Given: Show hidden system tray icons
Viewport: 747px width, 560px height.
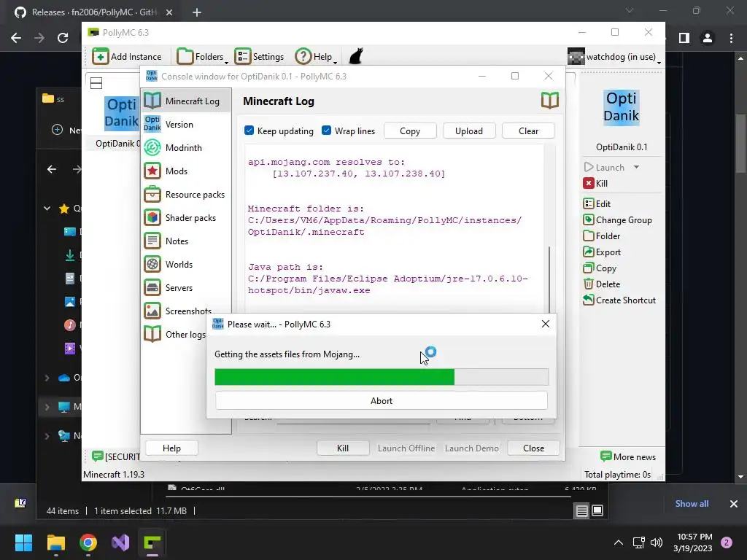Looking at the screenshot, I should (619, 542).
